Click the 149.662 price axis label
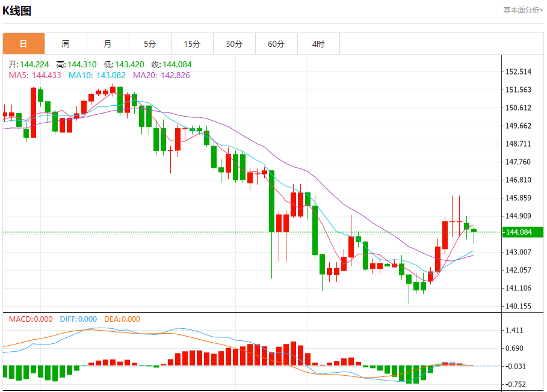The height and width of the screenshot is (392, 547). click(518, 126)
